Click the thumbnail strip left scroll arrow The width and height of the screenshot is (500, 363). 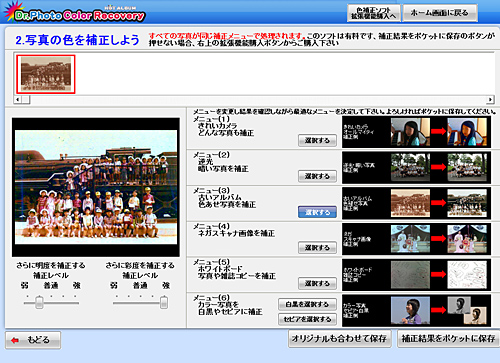click(18, 99)
